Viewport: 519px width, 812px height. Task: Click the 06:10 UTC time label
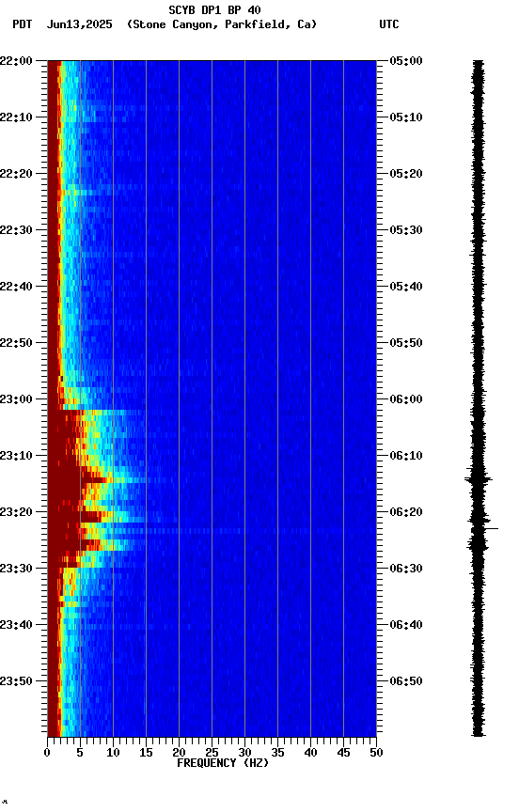point(406,456)
